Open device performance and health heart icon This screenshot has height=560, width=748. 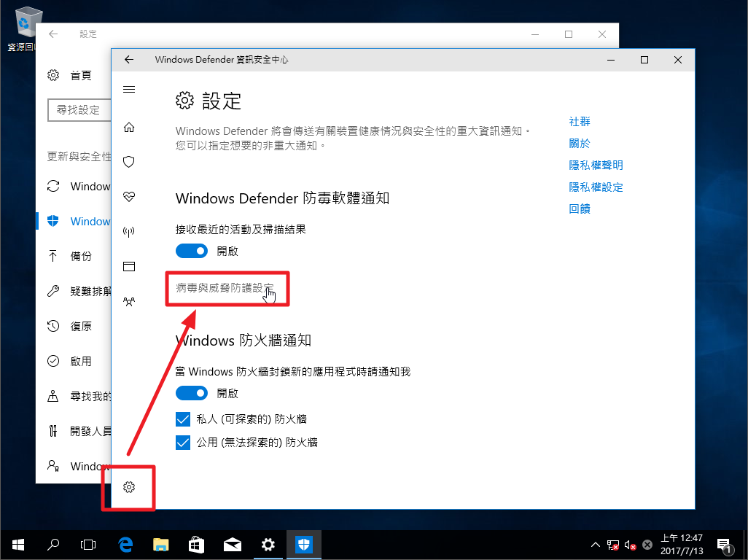[129, 197]
